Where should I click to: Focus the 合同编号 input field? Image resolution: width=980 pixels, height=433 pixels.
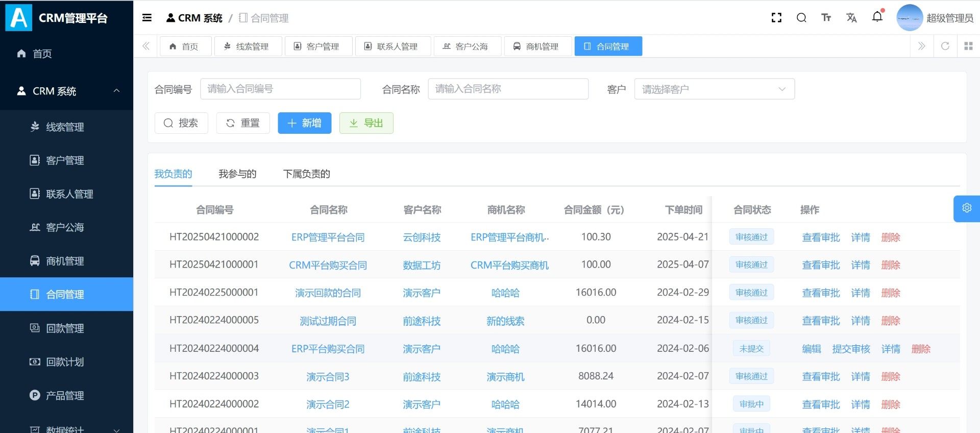280,89
